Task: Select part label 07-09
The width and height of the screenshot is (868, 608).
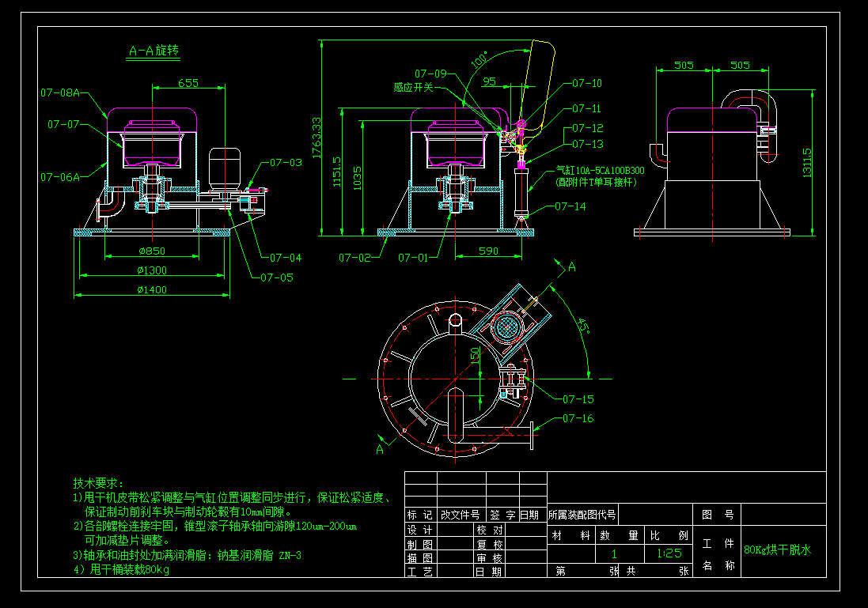Action: [430, 74]
